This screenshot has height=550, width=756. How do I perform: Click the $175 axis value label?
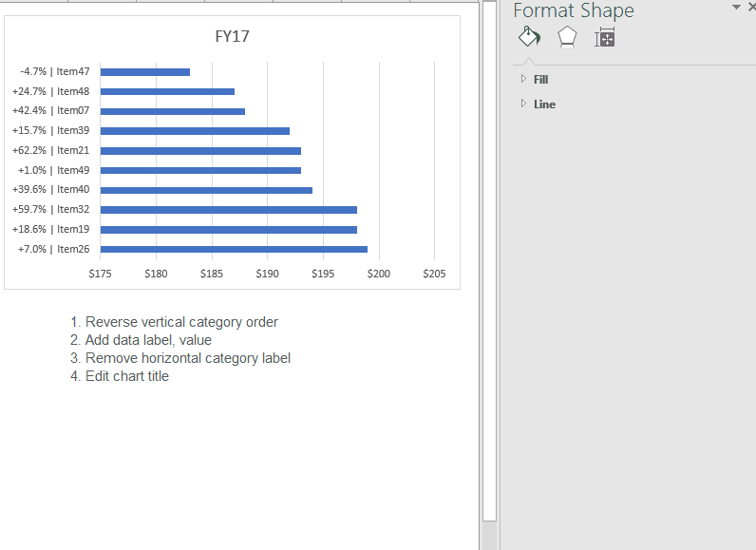pos(100,274)
